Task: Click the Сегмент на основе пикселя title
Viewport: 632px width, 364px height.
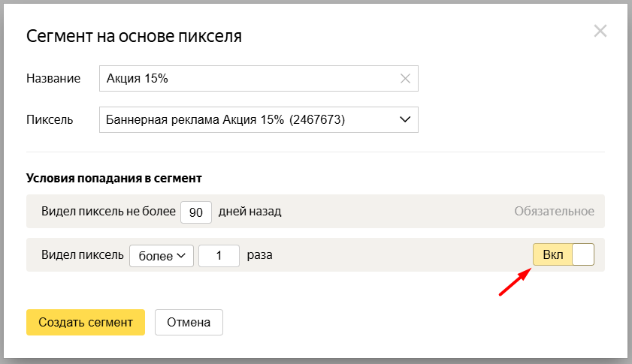Action: click(x=134, y=36)
